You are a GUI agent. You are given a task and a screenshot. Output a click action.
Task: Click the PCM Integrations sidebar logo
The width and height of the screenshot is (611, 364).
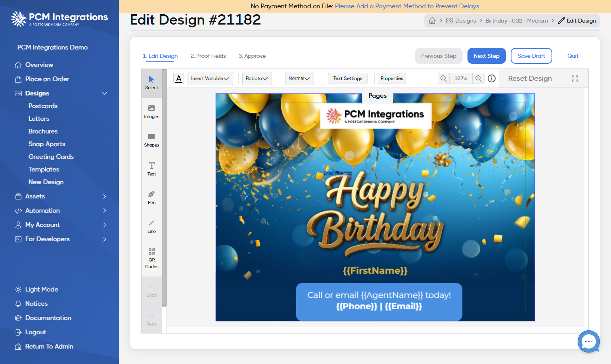coord(59,19)
